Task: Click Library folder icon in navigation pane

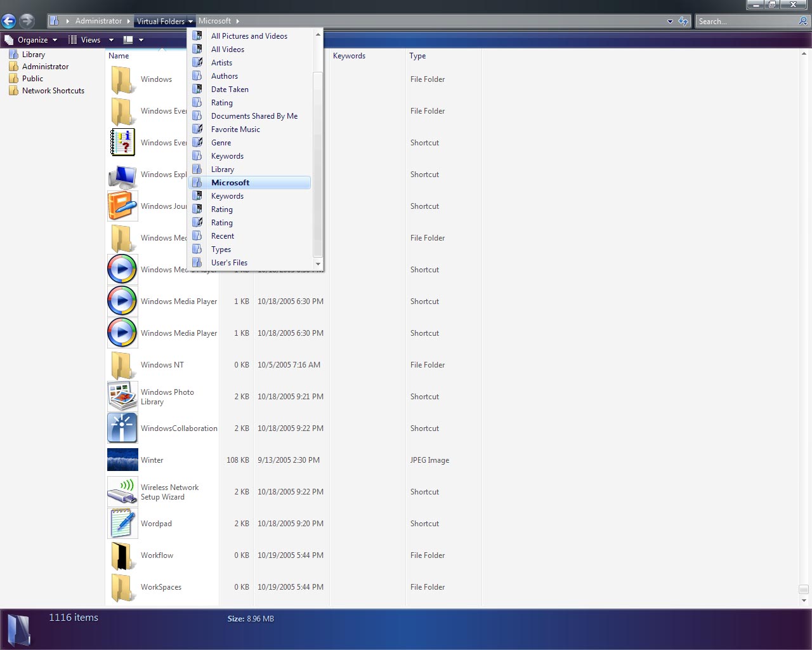Action: 13,55
